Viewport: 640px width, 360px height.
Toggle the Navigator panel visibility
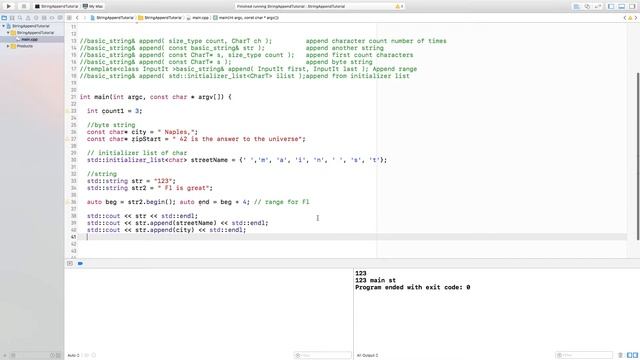click(611, 7)
